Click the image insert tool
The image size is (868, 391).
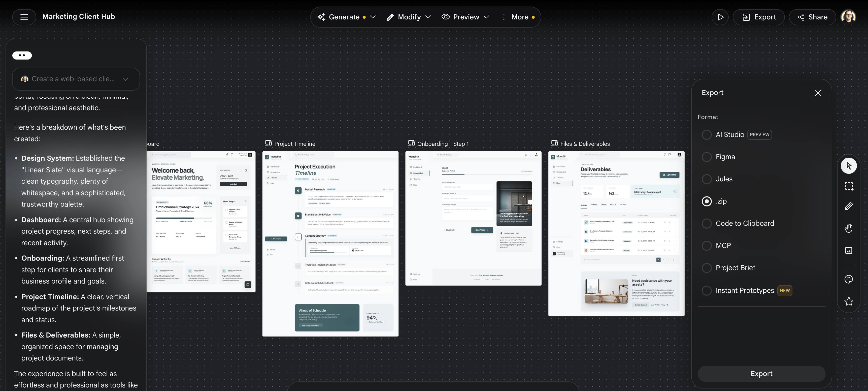[x=848, y=250]
